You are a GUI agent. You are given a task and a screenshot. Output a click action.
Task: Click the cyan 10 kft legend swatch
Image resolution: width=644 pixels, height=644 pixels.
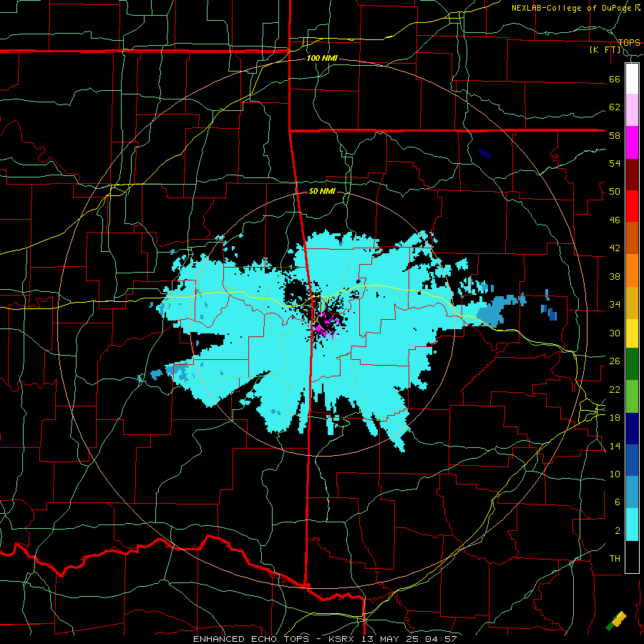pyautogui.click(x=632, y=525)
